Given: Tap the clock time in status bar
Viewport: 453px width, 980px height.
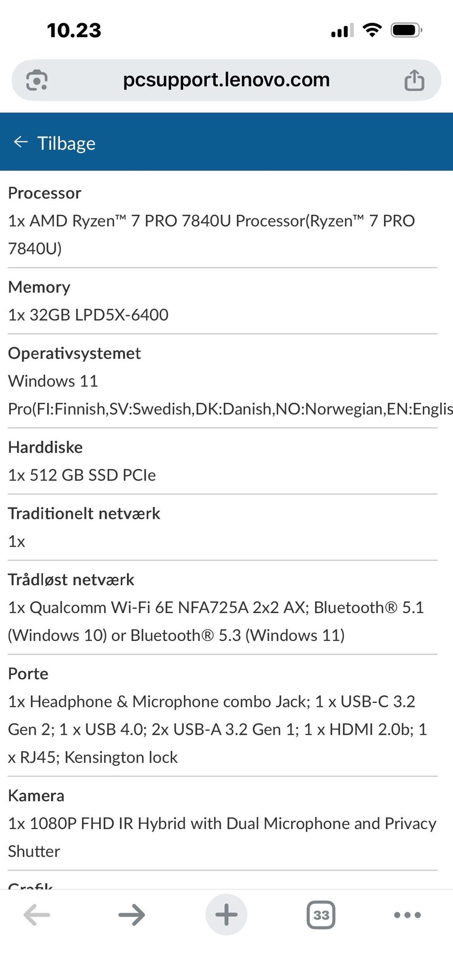Looking at the screenshot, I should click(74, 31).
